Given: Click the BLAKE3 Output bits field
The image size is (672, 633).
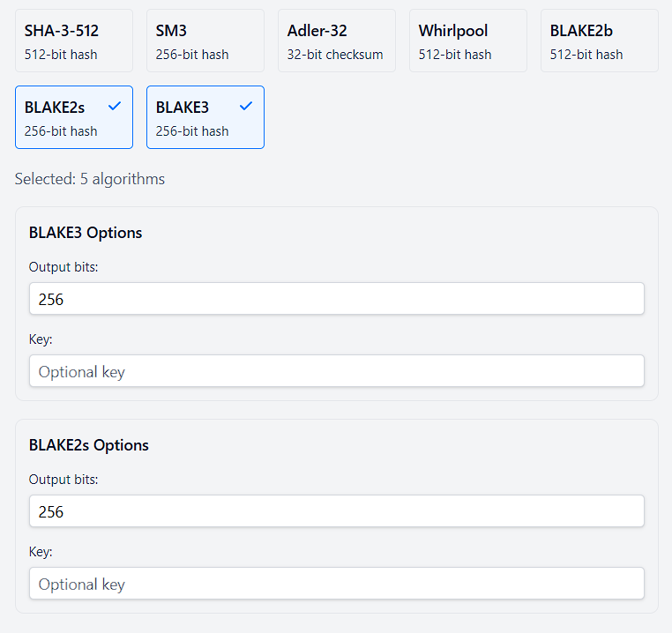Looking at the screenshot, I should [337, 299].
